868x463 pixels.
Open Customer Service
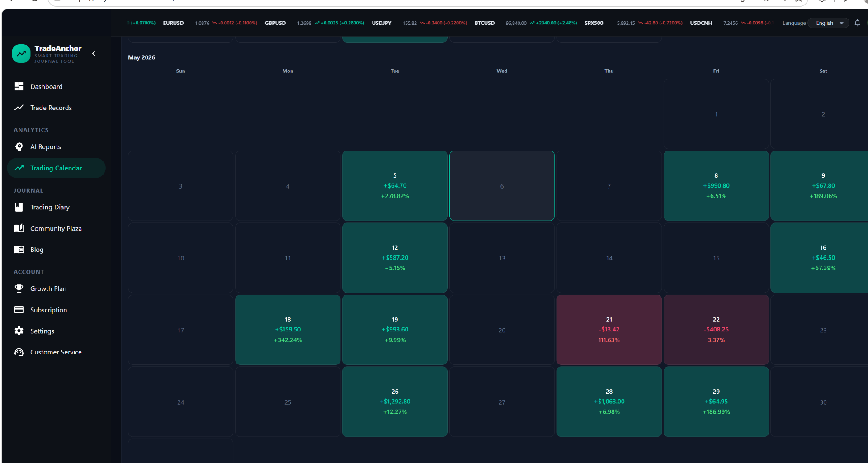(57, 352)
